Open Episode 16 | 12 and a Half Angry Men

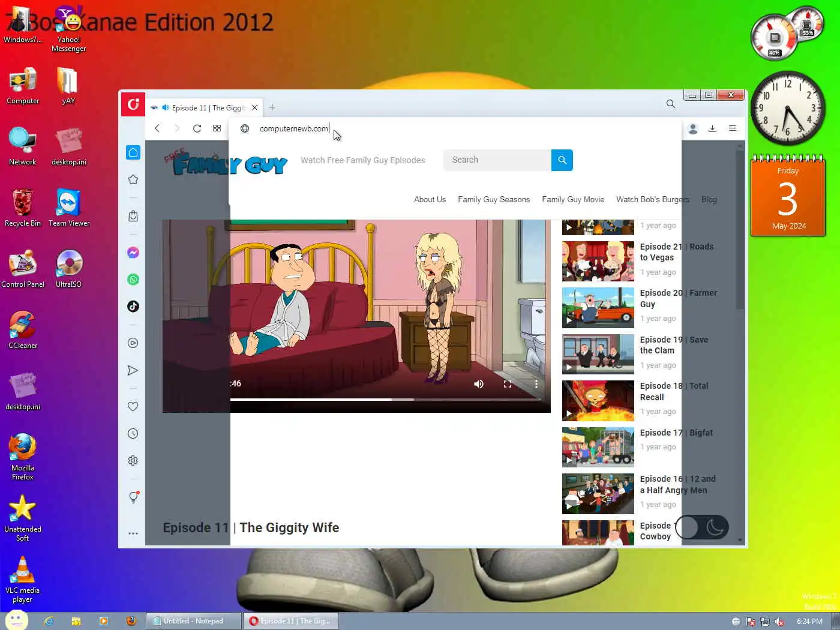[x=678, y=484]
